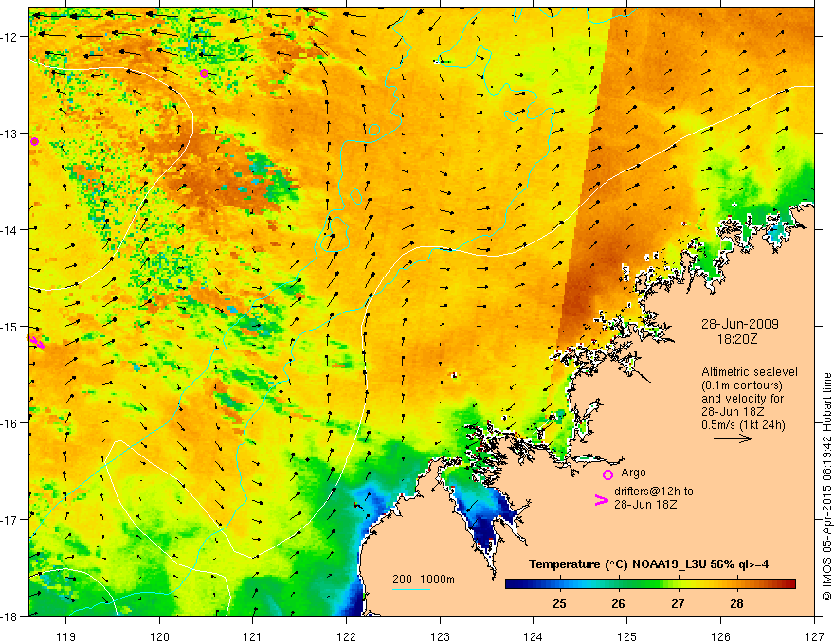Click the longitude label 122
The width and height of the screenshot is (834, 644).
tap(346, 636)
